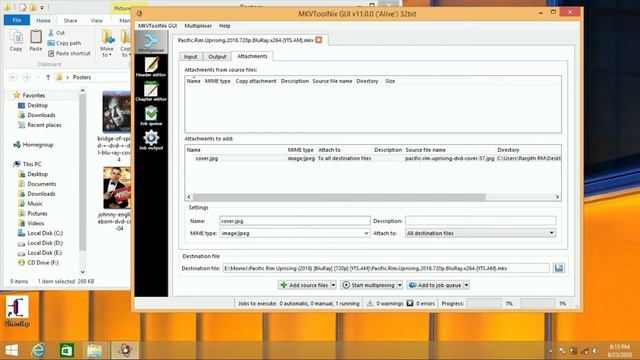The width and height of the screenshot is (640, 360).
Task: Expand Add to job queue dropdown arrow
Action: click(x=466, y=285)
